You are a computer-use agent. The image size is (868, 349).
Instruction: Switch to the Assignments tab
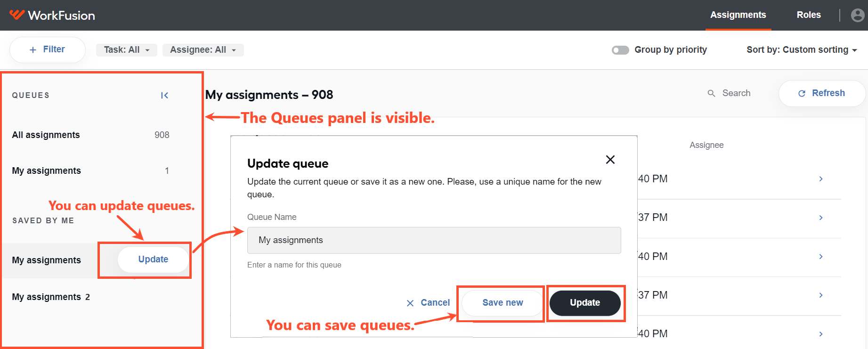(738, 15)
